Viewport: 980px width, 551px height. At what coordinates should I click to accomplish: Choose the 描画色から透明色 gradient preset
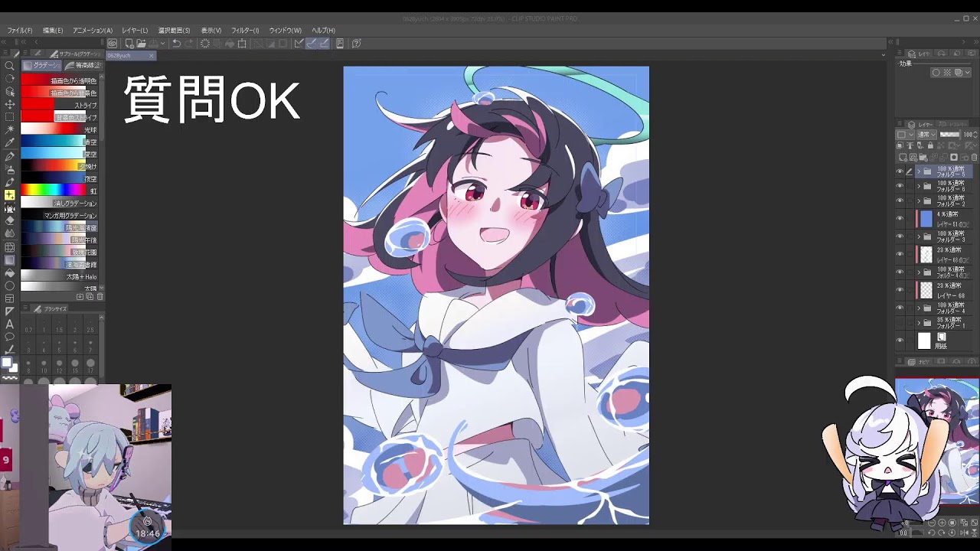pos(59,80)
